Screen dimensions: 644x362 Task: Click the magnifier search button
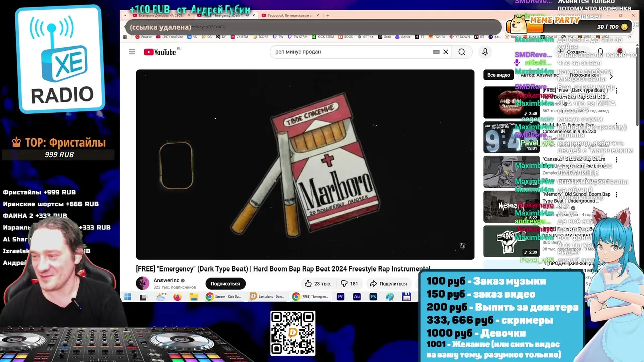pyautogui.click(x=462, y=52)
